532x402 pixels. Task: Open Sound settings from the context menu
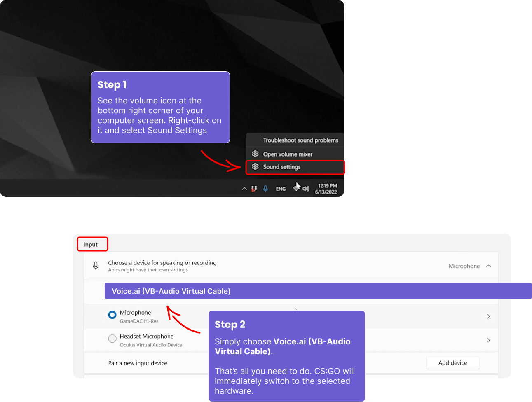tap(295, 167)
